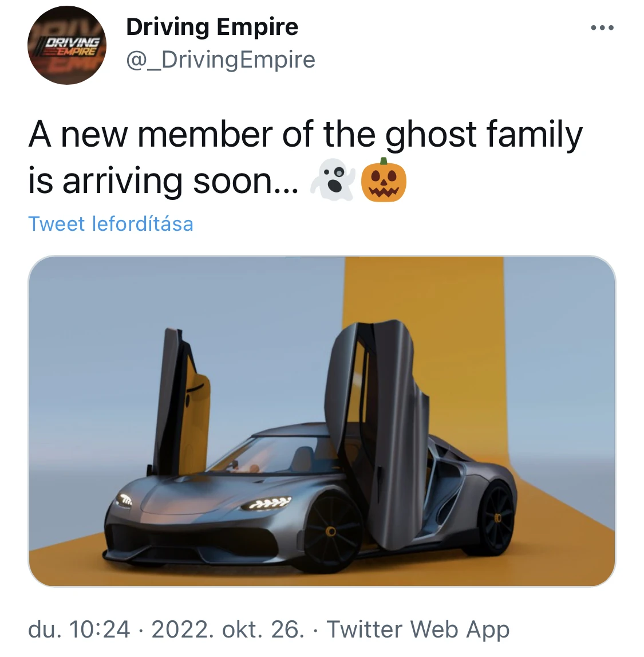Click the car's front wheel
Viewport: 644px width, 657px height.
[332, 531]
